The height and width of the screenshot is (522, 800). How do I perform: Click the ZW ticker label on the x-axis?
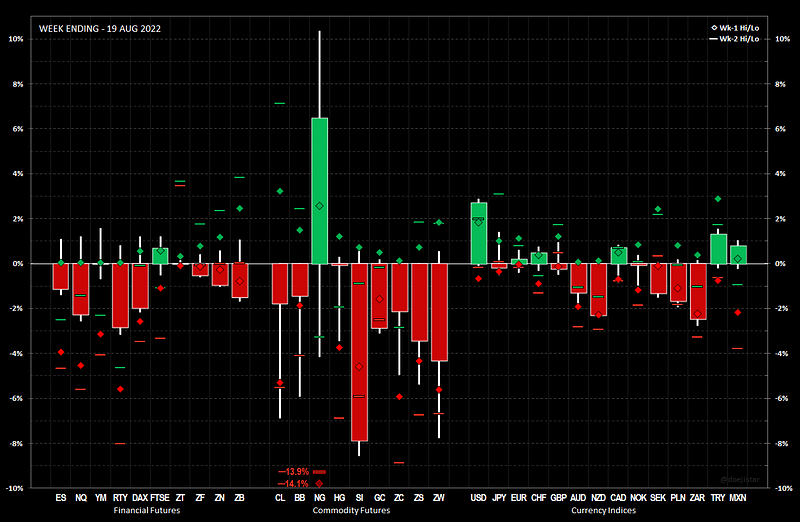click(x=438, y=497)
